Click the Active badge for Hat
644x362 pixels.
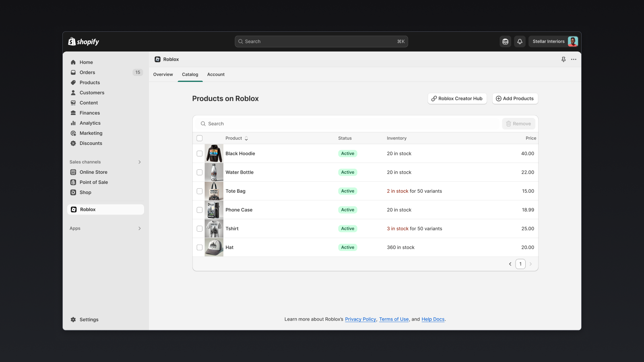click(348, 247)
